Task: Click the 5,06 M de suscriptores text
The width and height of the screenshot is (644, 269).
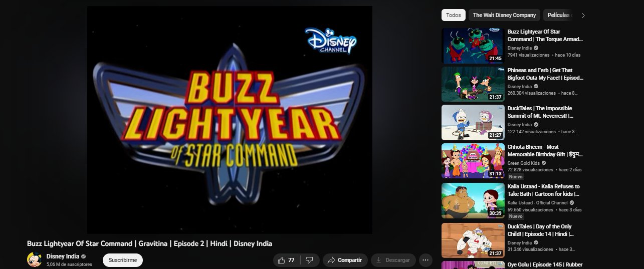Action: [69, 264]
